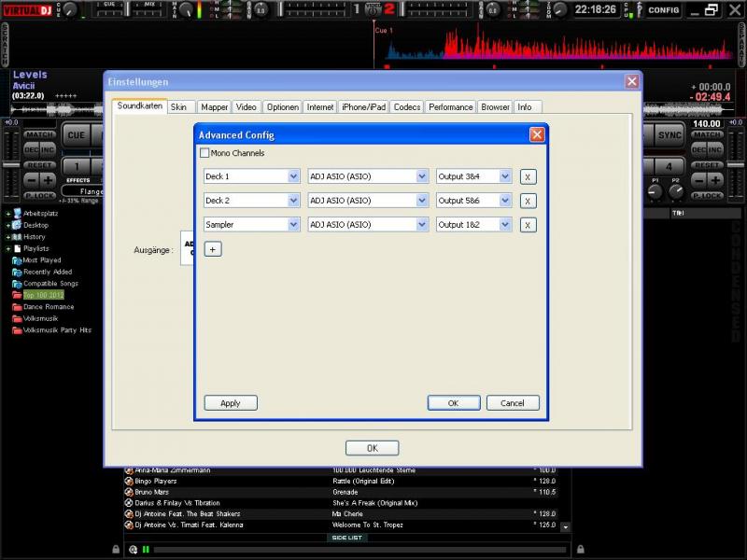Adjust the left deck pitch slider handle
Viewport: 747px width, 560px height.
click(10, 165)
